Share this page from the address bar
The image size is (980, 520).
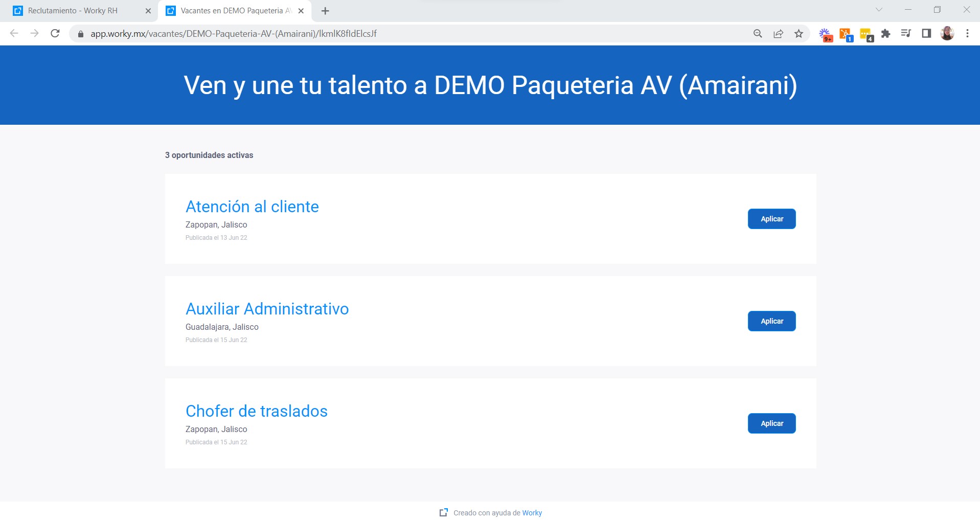[x=778, y=34]
